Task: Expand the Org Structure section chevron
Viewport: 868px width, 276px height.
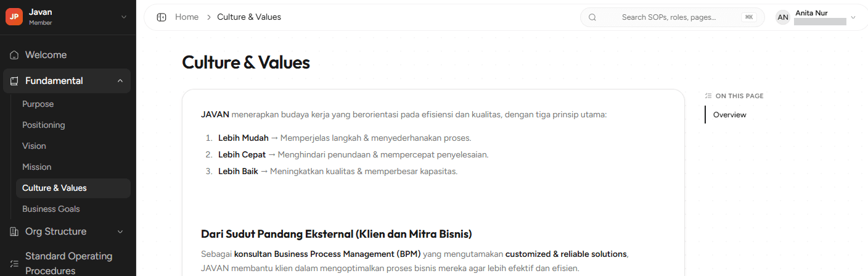Action: point(120,232)
